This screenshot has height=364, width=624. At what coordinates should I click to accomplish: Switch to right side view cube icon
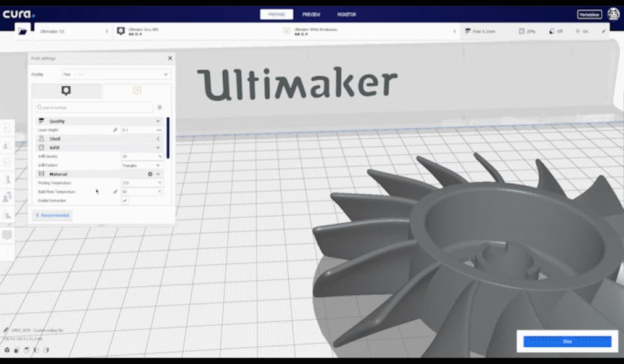(46, 350)
